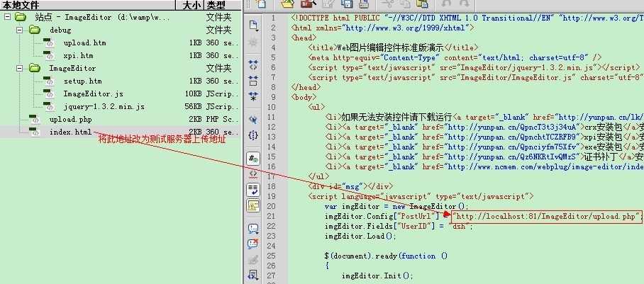Click the New document toolbar icon
Viewport: 644px width, 284px height.
(x=261, y=4)
